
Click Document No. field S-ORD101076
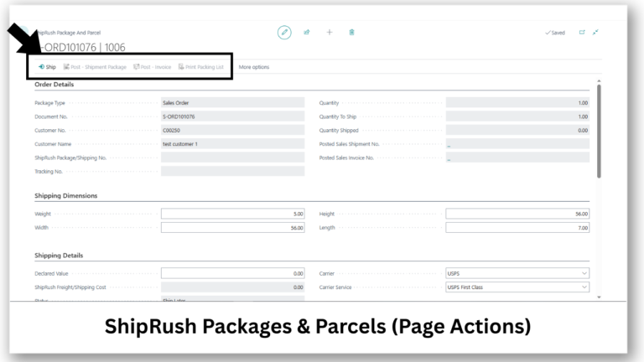(233, 116)
